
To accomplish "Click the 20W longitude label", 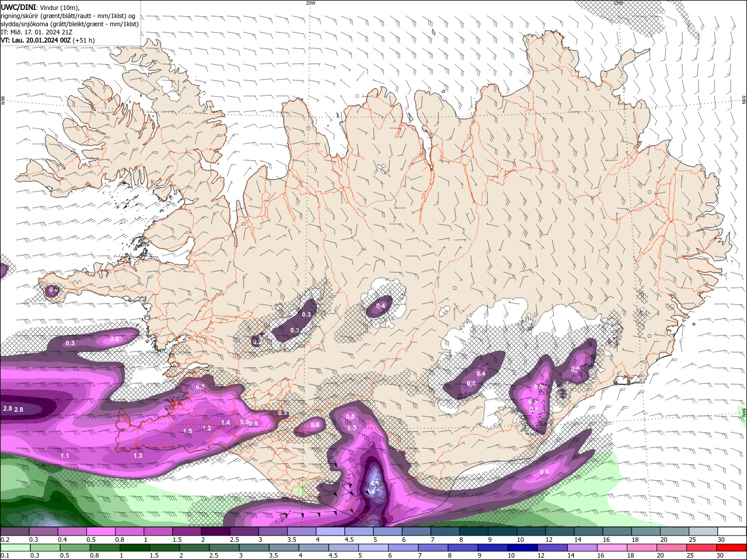I will (310, 3).
